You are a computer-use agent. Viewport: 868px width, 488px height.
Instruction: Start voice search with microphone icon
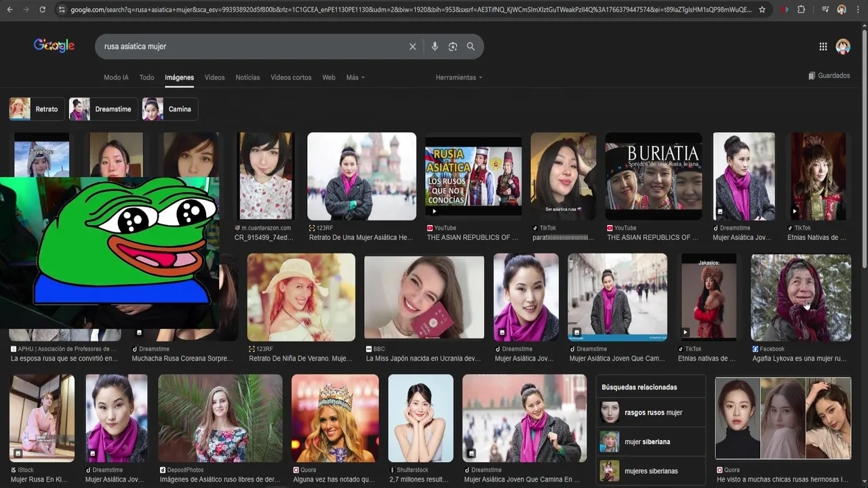point(435,47)
